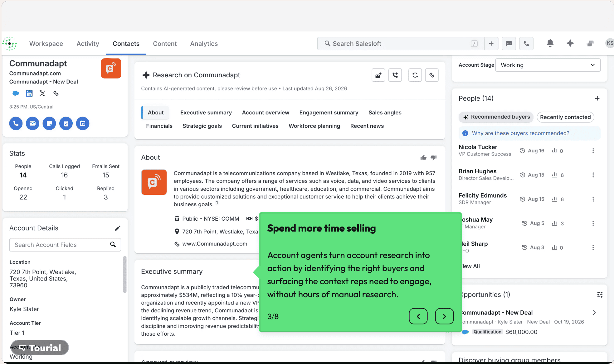Screen dimensions: 614x364
Task: Go to next tour step arrow
Action: (444, 316)
